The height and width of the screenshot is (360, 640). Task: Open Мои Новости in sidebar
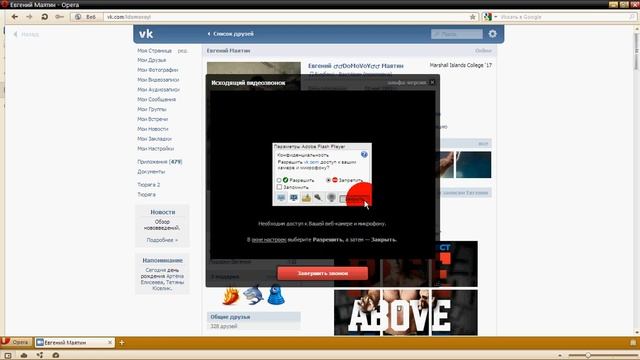click(153, 129)
